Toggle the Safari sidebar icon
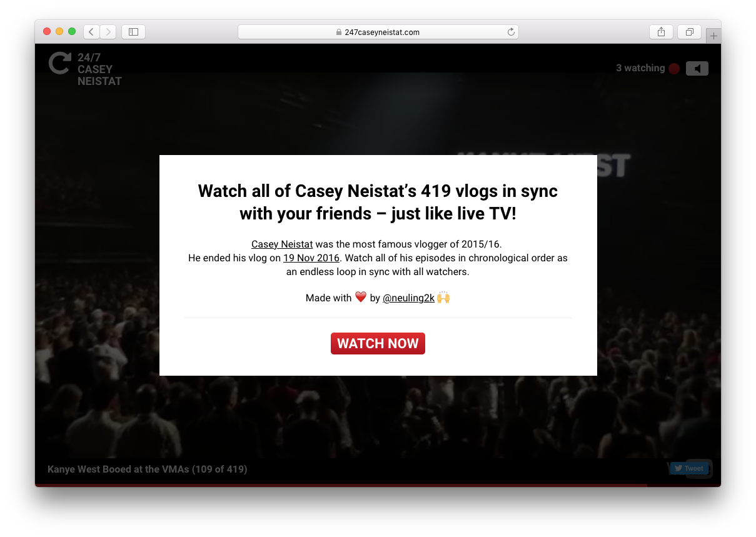Viewport: 756px width, 537px height. [x=133, y=32]
